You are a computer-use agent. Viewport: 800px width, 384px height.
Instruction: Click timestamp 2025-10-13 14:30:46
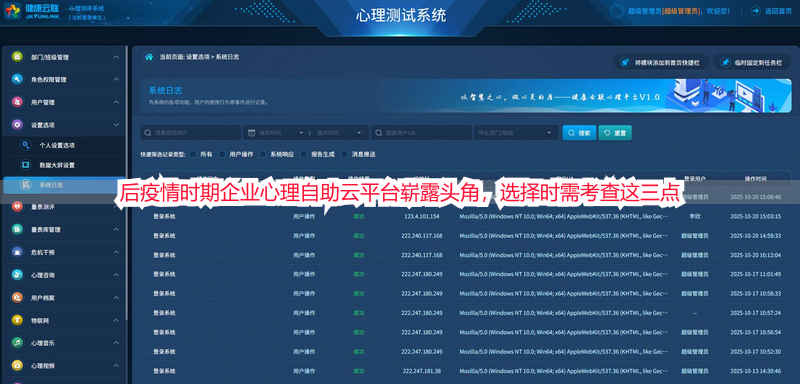click(755, 371)
